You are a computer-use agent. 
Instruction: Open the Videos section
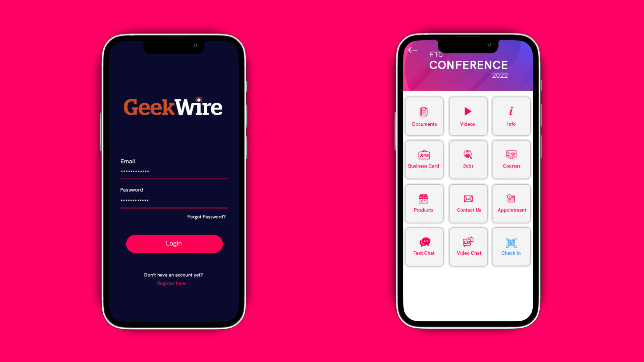468,116
